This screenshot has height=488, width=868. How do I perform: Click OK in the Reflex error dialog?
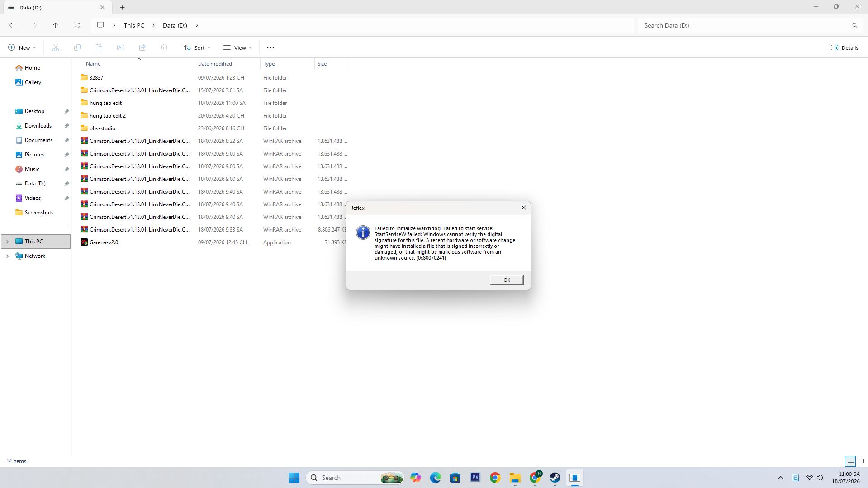tap(506, 280)
